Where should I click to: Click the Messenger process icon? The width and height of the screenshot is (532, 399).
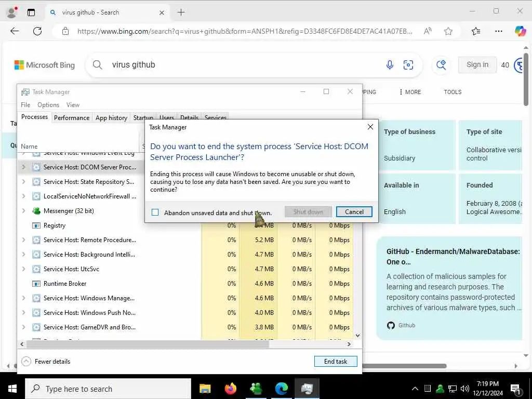(36, 211)
